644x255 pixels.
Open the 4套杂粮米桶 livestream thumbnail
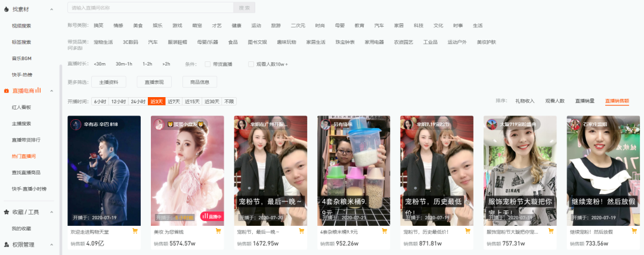(x=354, y=170)
